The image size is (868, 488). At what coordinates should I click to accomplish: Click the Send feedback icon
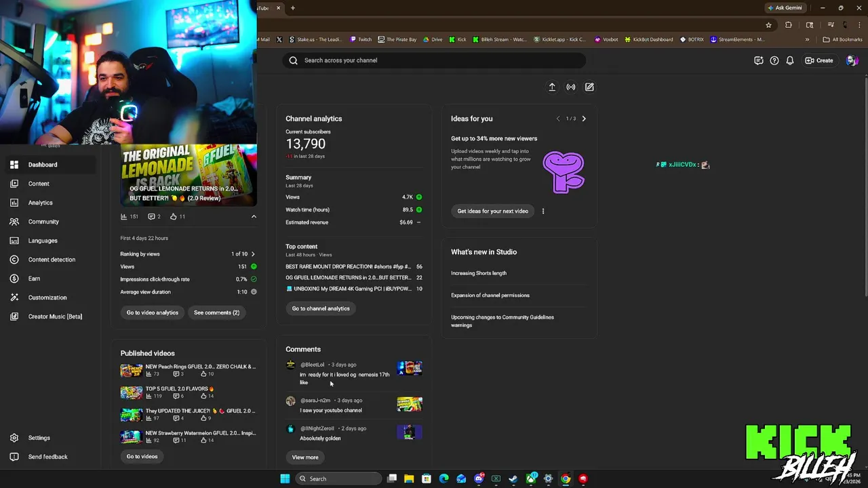[x=14, y=457]
